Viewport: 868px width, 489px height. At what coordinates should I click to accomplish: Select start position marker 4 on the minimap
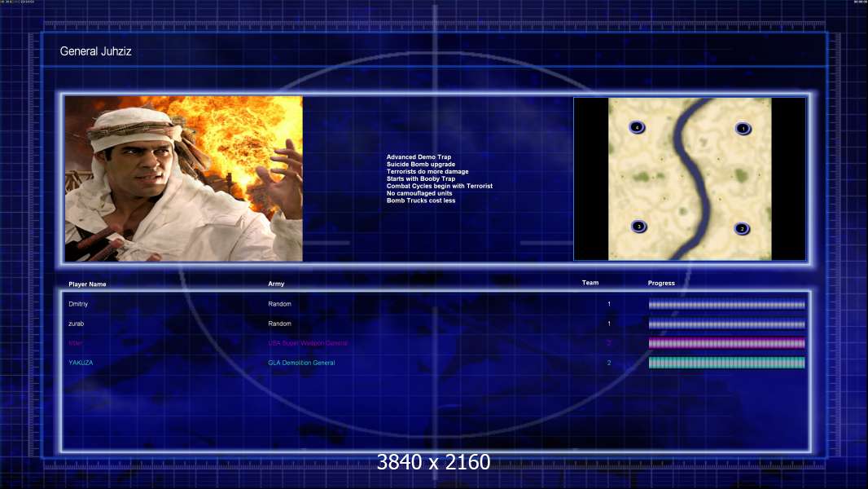pos(638,127)
